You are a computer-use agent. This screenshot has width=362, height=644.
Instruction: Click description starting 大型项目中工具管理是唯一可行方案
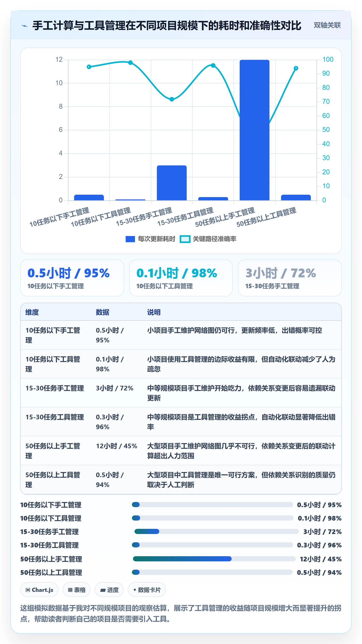[241, 480]
